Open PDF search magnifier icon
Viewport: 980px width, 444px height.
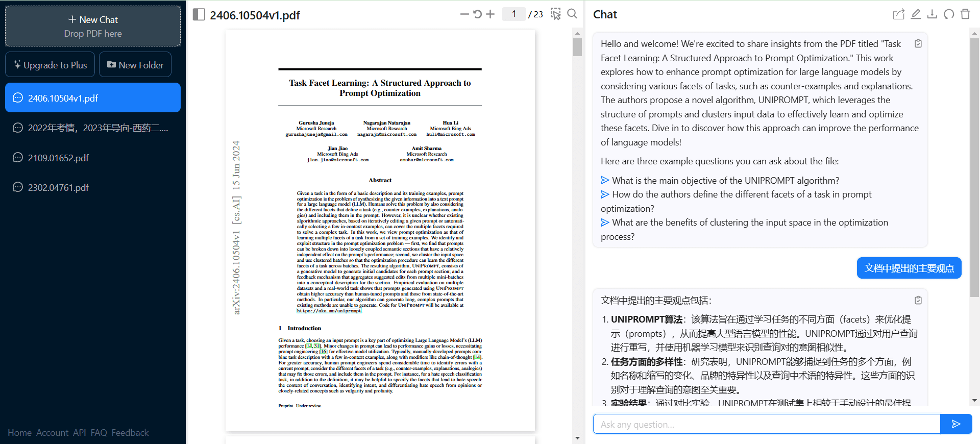click(x=572, y=14)
